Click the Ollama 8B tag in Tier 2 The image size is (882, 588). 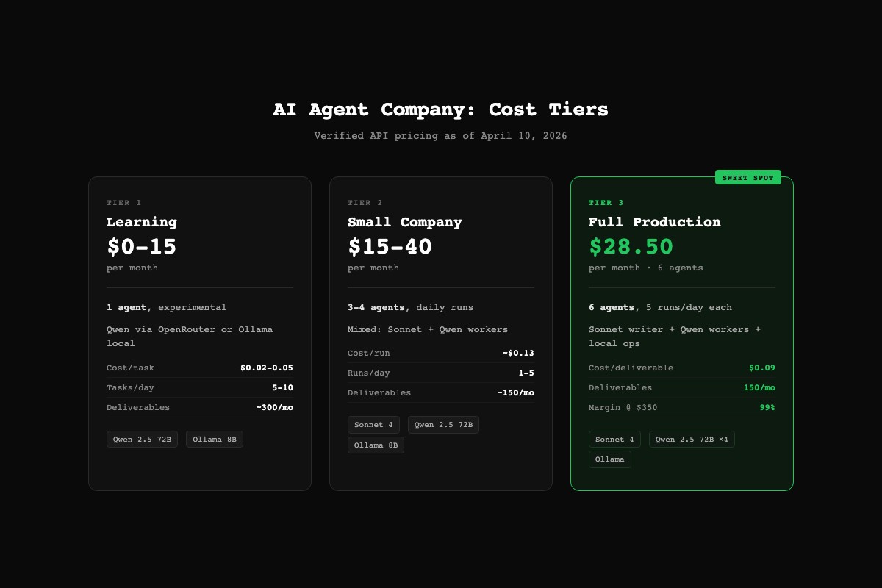point(376,445)
